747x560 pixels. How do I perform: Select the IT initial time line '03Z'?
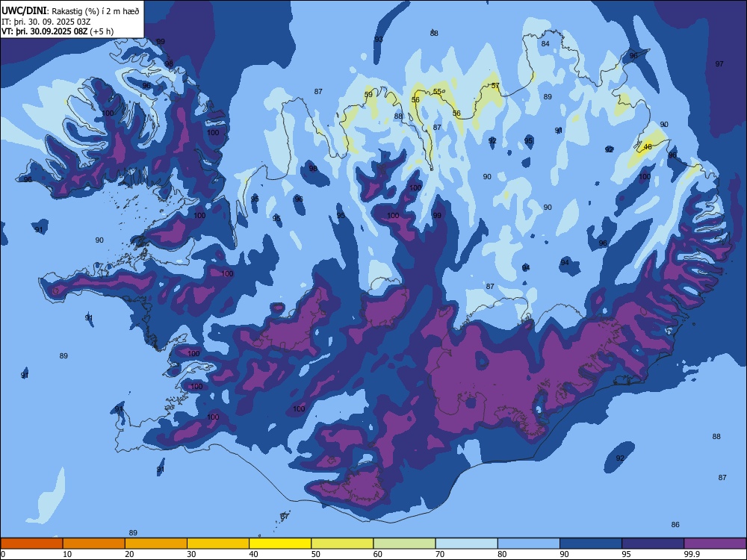[x=46, y=22]
